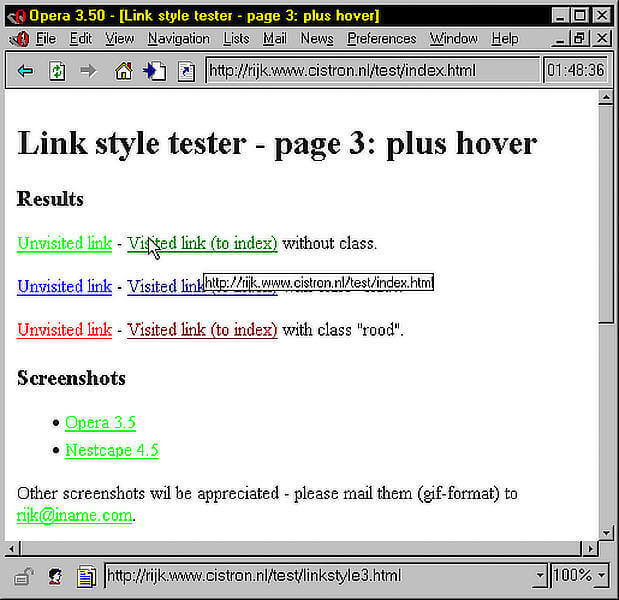Open the View menu
The width and height of the screenshot is (619, 600).
point(120,39)
